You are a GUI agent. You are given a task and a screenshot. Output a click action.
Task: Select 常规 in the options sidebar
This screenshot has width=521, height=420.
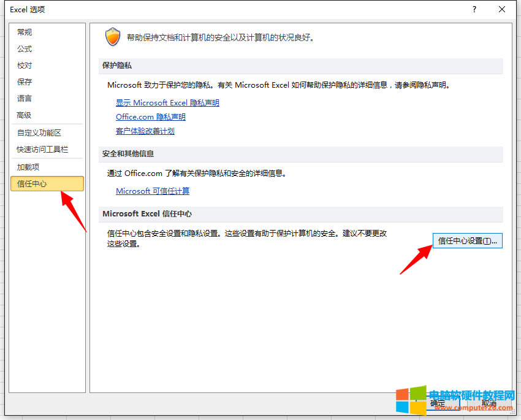25,32
